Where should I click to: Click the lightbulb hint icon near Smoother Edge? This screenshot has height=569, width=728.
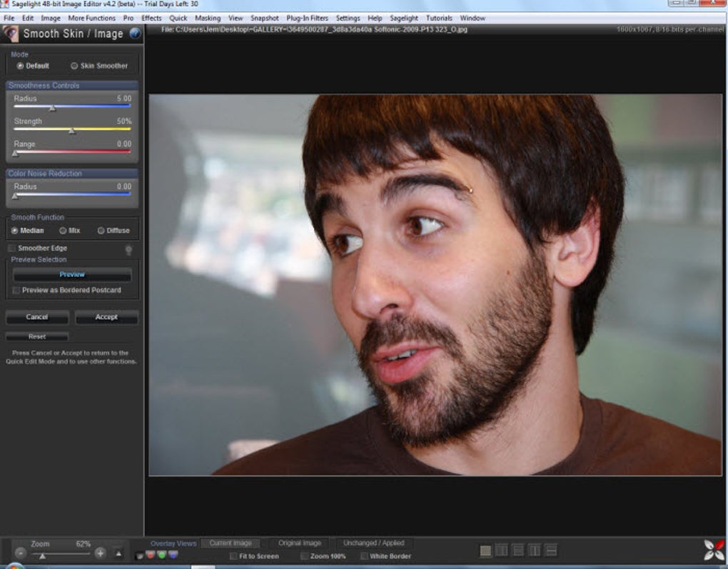coord(128,251)
